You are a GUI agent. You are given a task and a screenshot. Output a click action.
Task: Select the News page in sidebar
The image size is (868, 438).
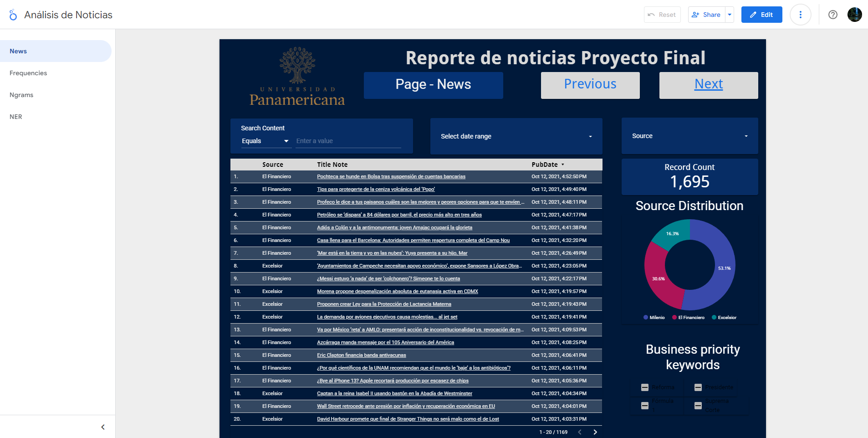[x=56, y=51]
